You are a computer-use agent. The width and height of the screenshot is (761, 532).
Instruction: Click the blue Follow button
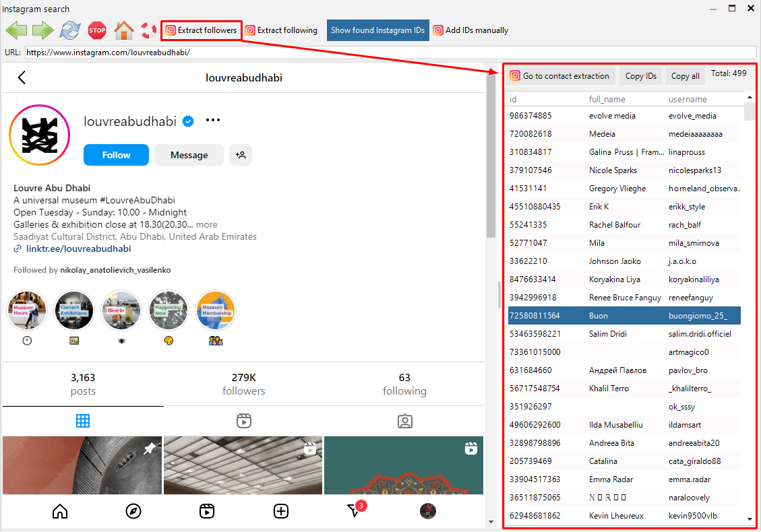116,155
